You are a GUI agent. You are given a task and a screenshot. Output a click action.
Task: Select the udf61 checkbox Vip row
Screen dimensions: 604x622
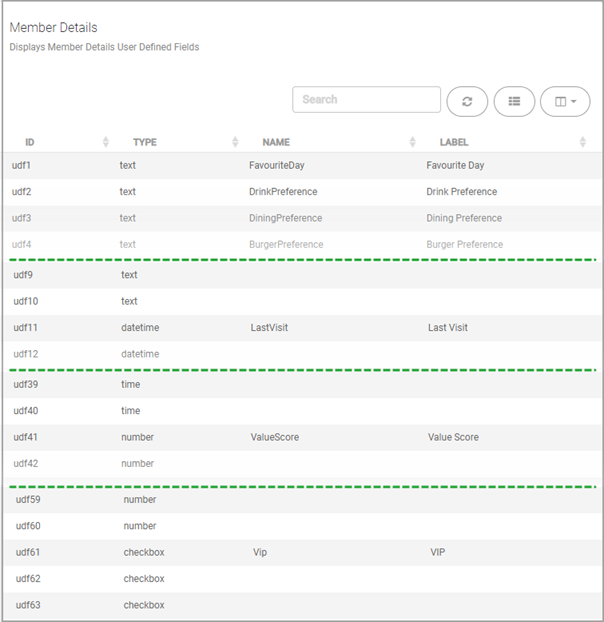coord(301,553)
